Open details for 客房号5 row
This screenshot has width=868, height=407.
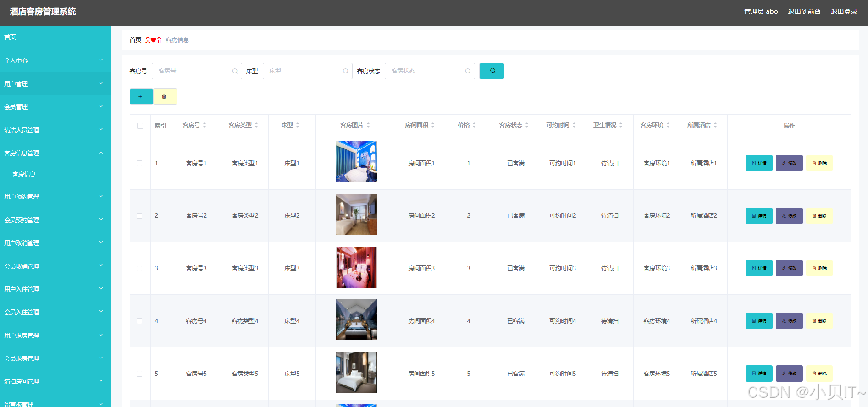pos(759,374)
